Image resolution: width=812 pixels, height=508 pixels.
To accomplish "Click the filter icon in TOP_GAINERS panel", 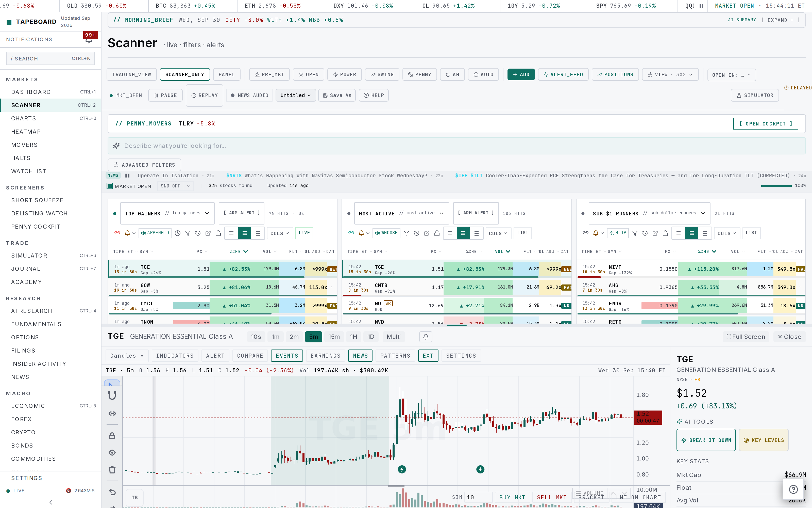I will (188, 233).
